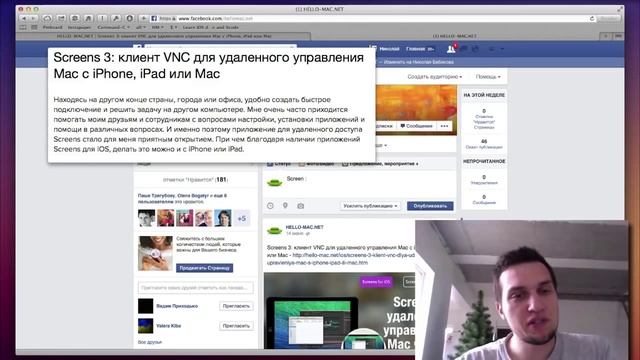Open the account arrow dropdown in Facebook header
The image size is (640, 360).
[502, 49]
